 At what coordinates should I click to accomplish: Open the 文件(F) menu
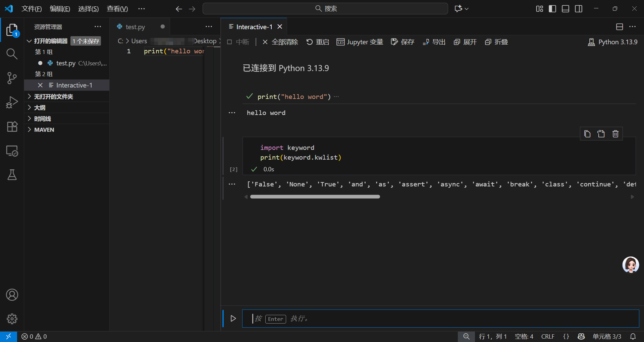tap(32, 9)
